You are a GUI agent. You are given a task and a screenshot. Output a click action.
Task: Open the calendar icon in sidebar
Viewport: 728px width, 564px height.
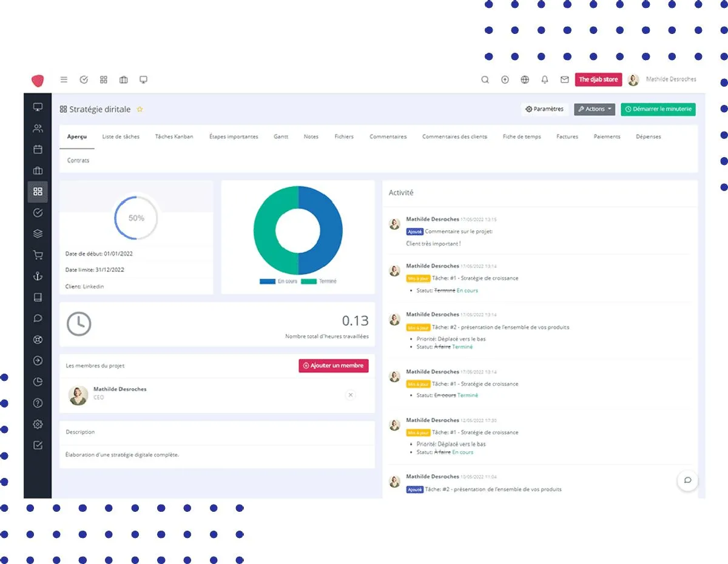point(38,149)
